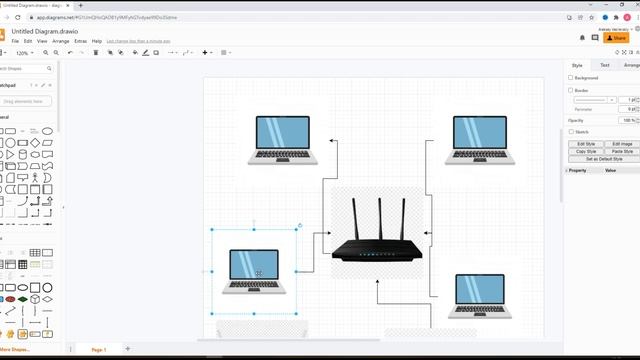Open the border line style dropdown
The width and height of the screenshot is (640, 360).
coord(595,100)
